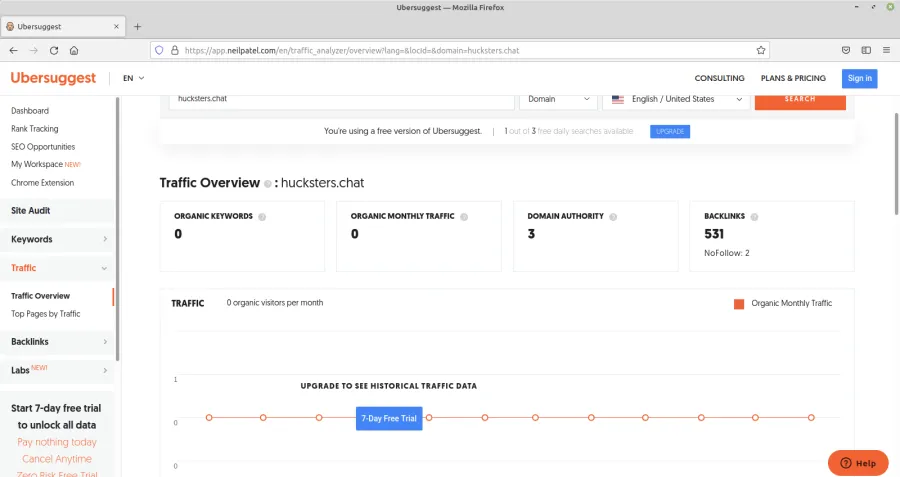Open English / United States location dropdown

[677, 99]
